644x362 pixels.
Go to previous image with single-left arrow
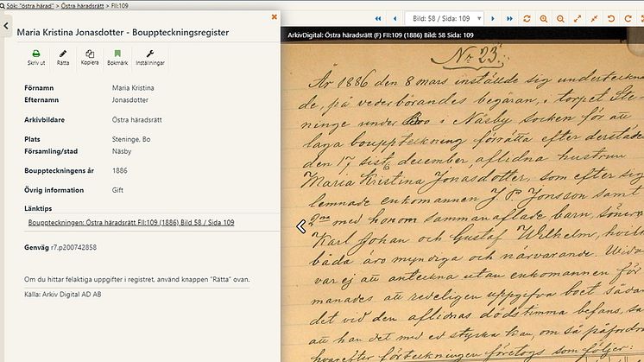coord(395,18)
